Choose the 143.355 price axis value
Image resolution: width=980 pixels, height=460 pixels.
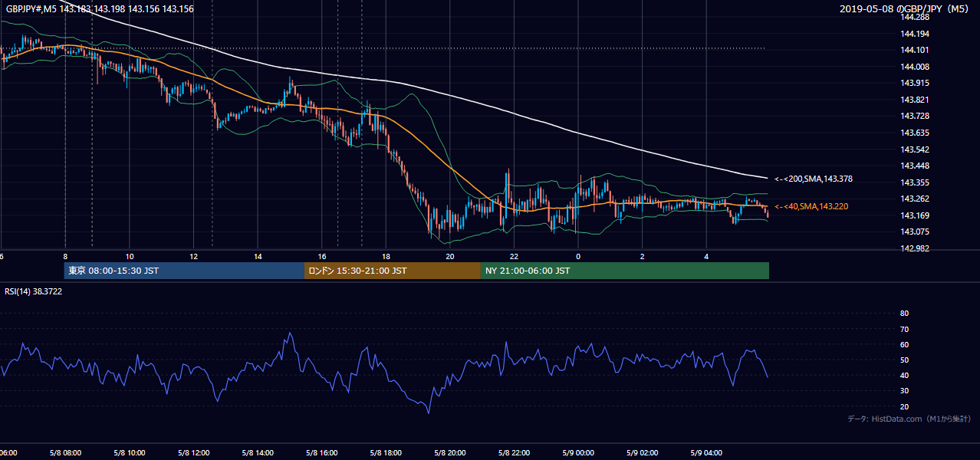(x=914, y=182)
